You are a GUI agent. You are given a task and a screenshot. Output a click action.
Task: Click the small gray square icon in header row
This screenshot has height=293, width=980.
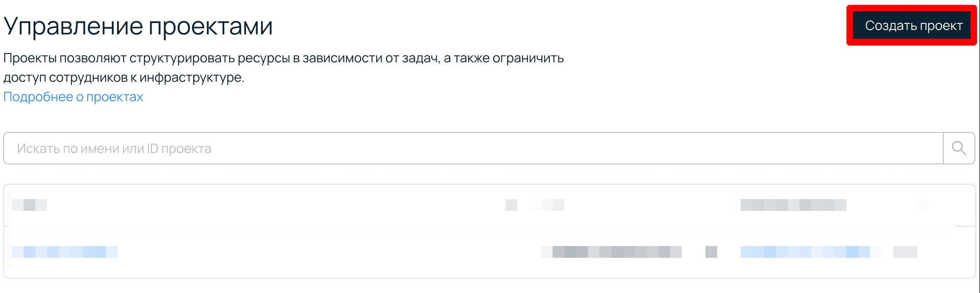511,205
